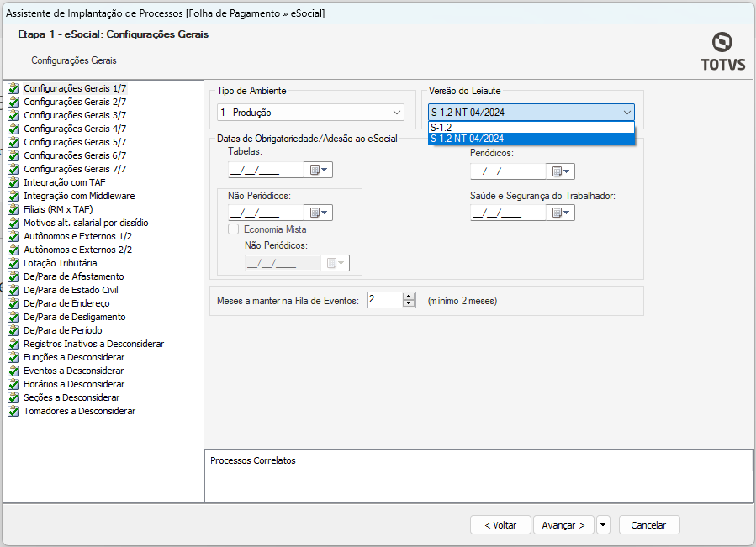Increase Meses a manter na Fila value

(409, 296)
